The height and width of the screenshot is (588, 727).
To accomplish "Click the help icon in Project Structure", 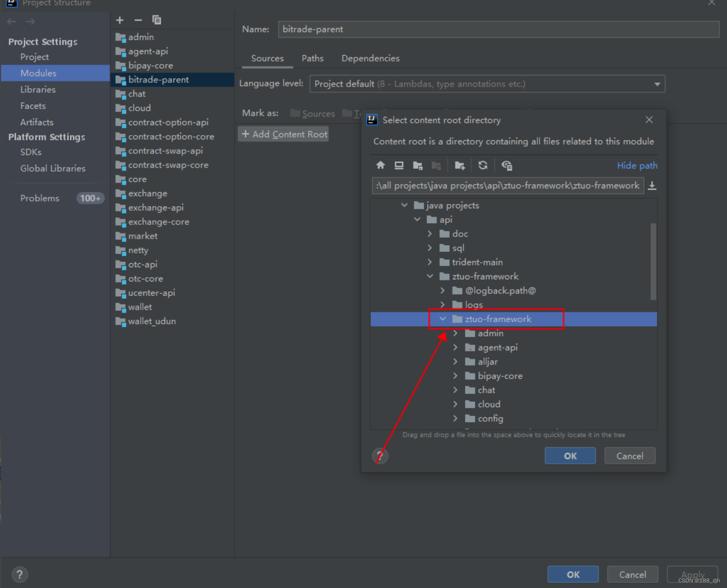I will [x=19, y=575].
